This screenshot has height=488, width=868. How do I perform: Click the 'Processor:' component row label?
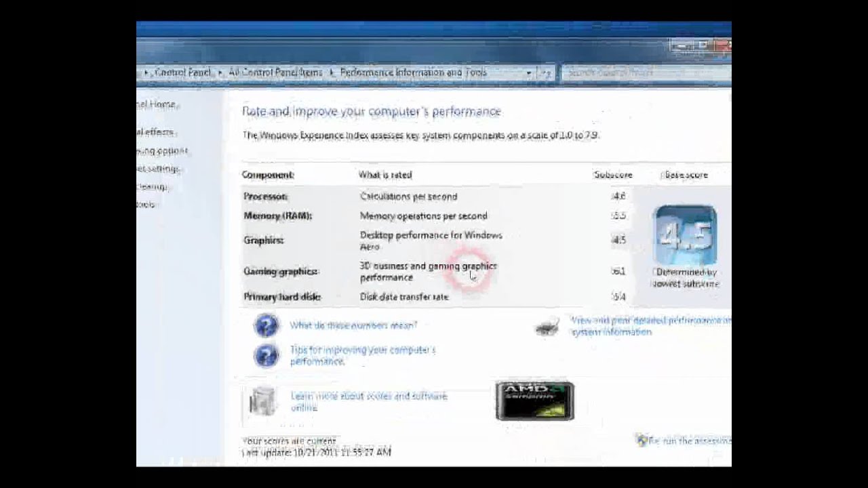point(266,197)
